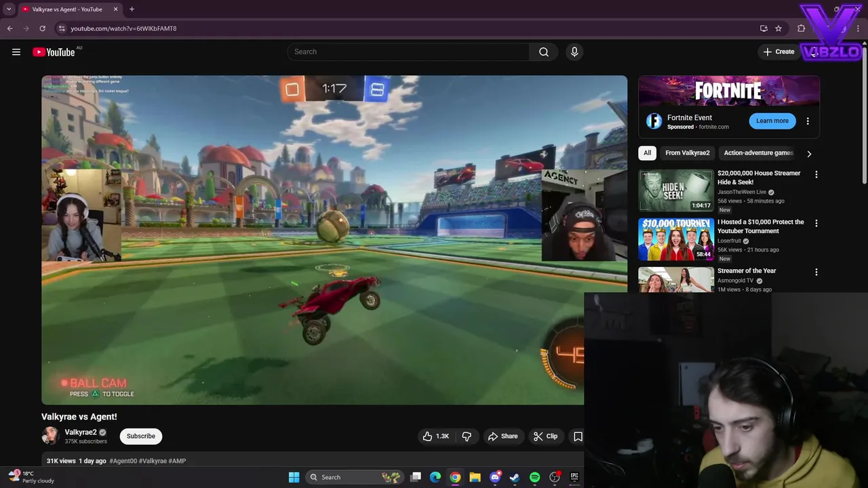Open the Streamer of the Year title
Viewport: 868px width, 488px height.
click(x=747, y=271)
